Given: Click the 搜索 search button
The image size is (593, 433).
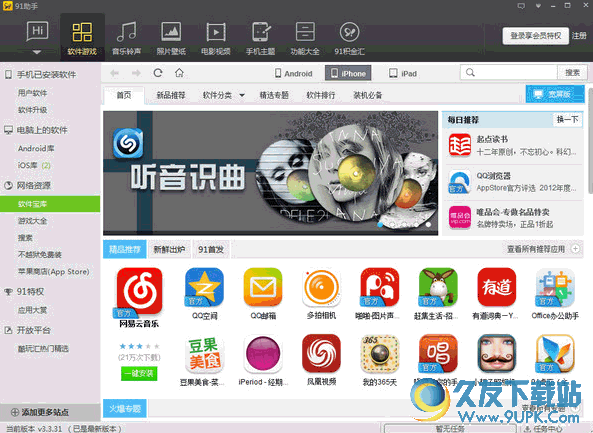Looking at the screenshot, I should pos(573,73).
